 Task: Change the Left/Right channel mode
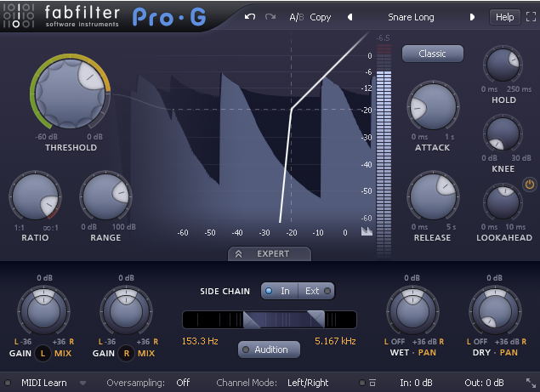pos(308,383)
